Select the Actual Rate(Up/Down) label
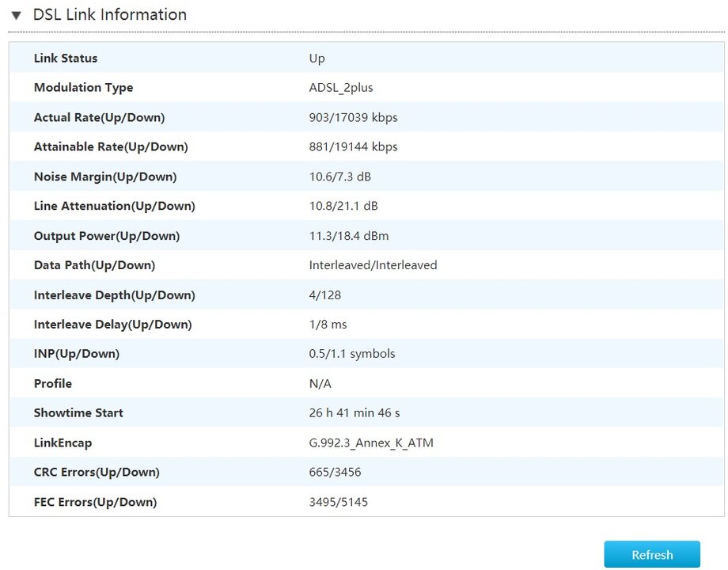Screen dimensions: 728x570 coord(99,117)
